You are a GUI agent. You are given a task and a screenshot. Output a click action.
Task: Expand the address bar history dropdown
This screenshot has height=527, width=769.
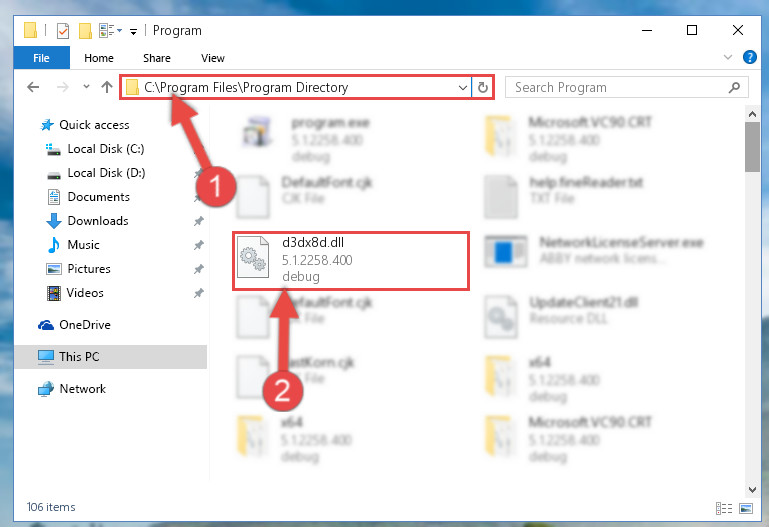coord(462,88)
